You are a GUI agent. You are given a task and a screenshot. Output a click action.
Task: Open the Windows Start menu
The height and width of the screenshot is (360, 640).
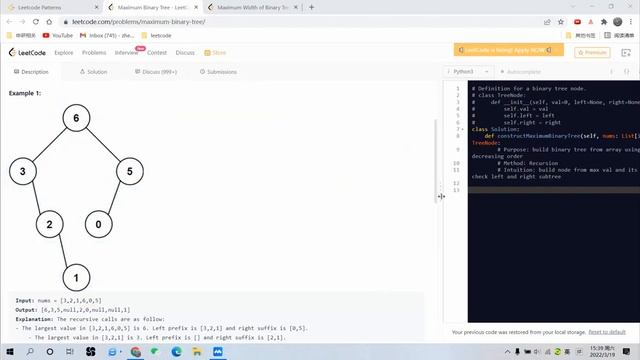tap(10, 351)
